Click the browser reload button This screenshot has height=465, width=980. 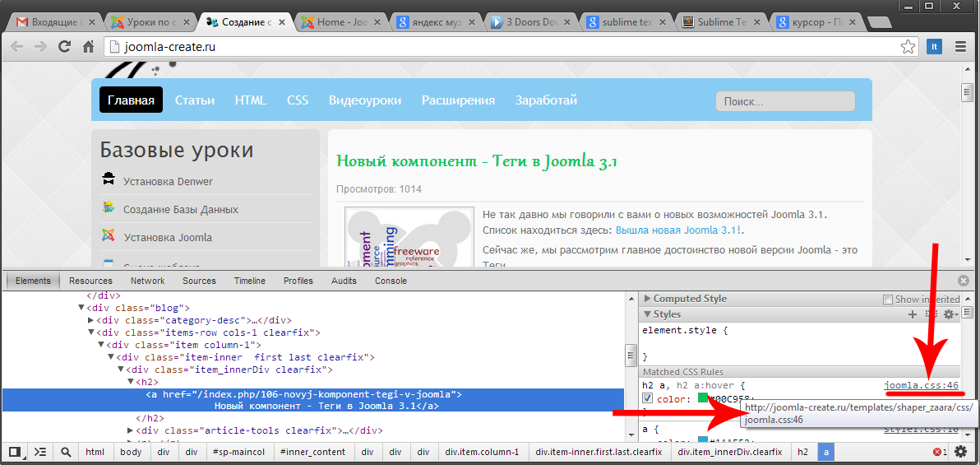[64, 47]
